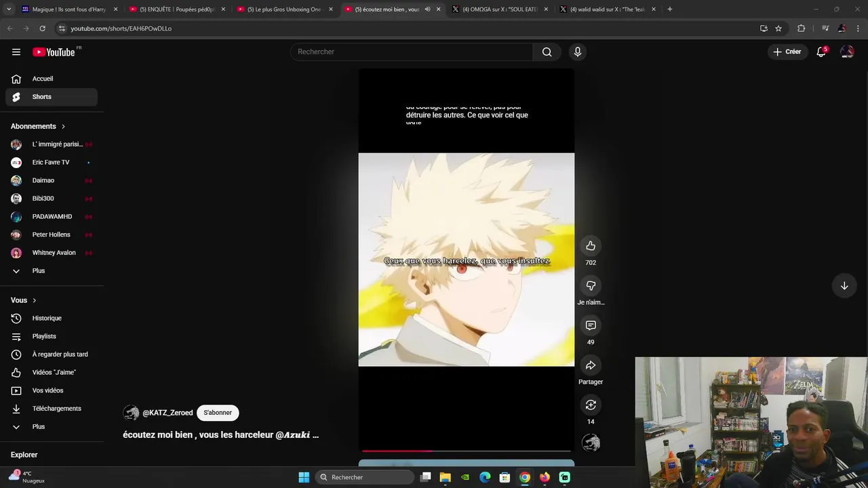Launch Microsoft Edge from the taskbar
The width and height of the screenshot is (868, 488).
[485, 477]
